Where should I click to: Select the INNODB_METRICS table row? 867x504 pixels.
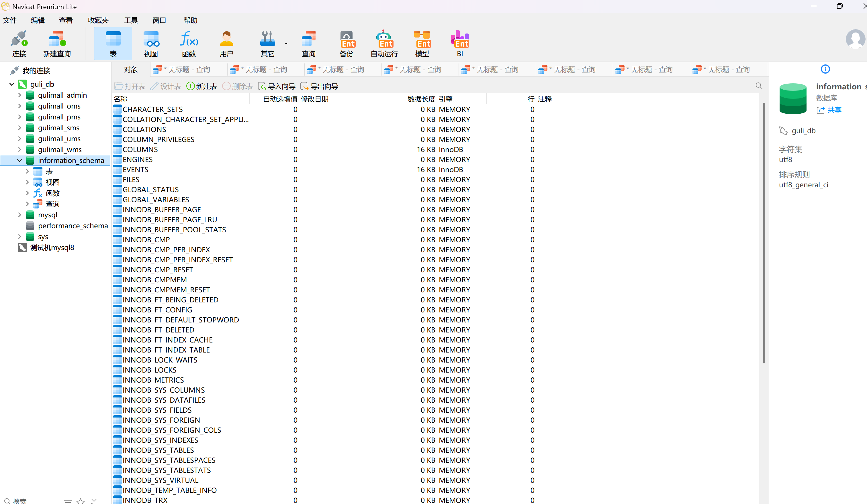(x=153, y=380)
